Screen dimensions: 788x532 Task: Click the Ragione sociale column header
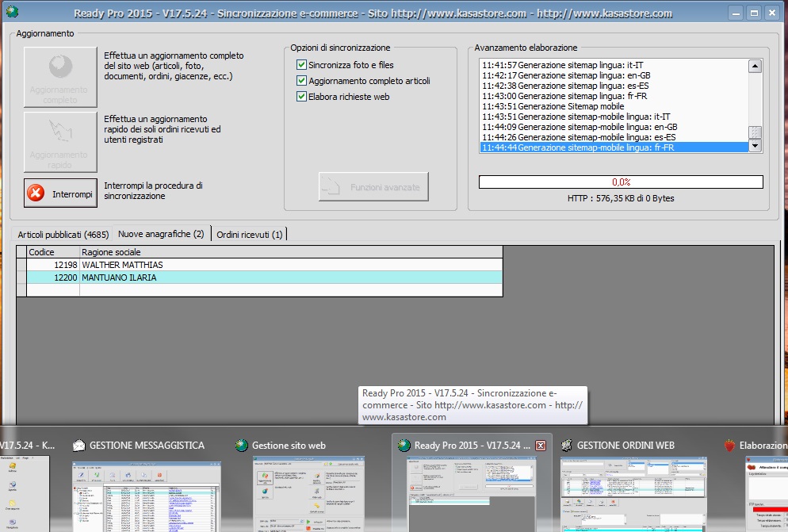click(292, 252)
